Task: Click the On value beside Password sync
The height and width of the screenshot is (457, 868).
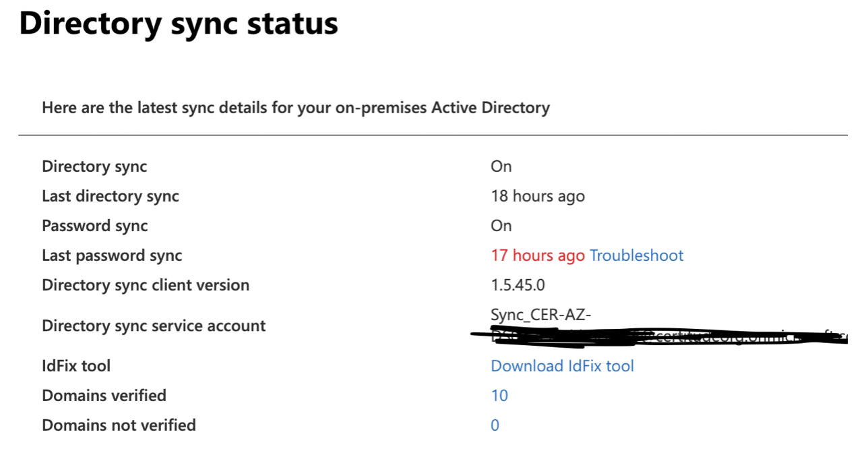Action: click(x=501, y=226)
